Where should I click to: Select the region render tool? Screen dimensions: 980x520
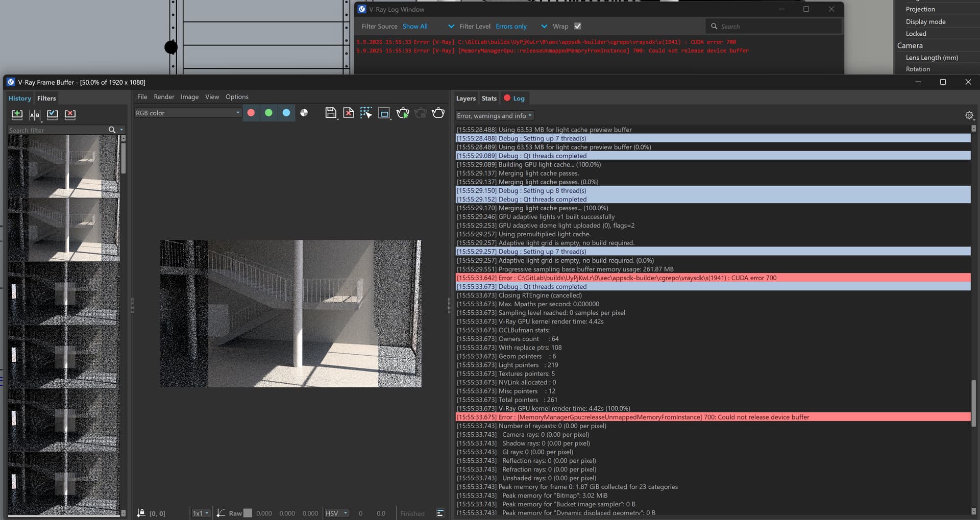coord(366,113)
